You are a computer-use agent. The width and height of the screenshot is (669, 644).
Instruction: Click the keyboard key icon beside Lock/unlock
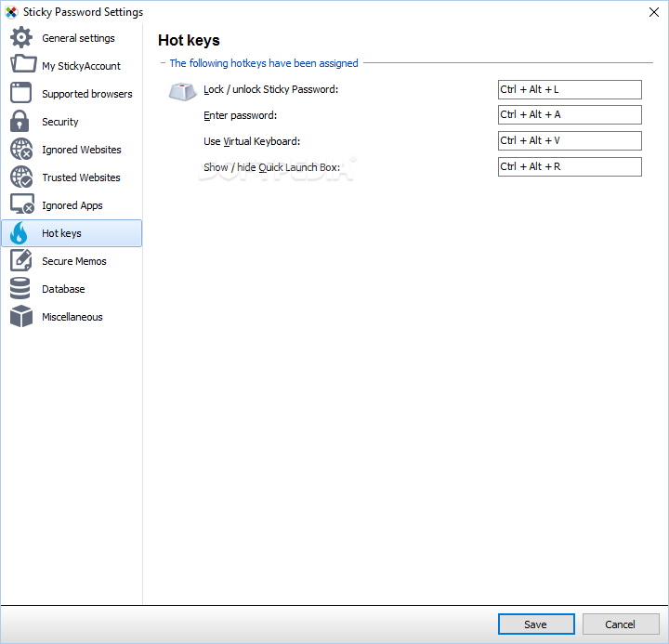[183, 91]
